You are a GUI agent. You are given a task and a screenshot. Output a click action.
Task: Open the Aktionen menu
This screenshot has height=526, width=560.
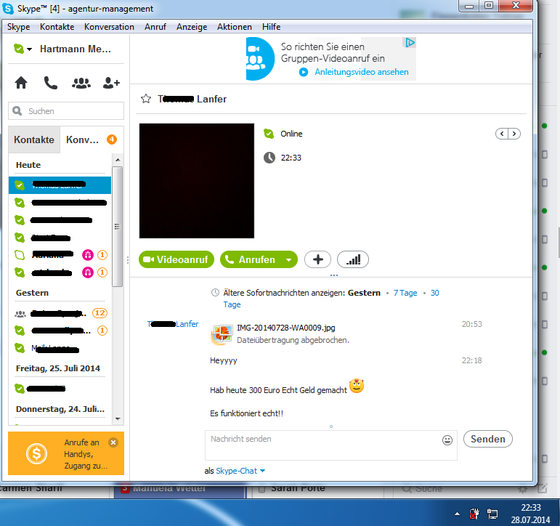click(234, 27)
